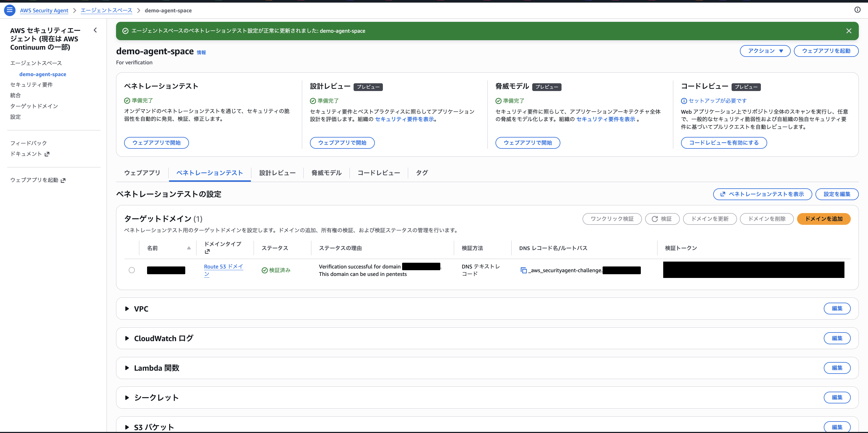Screen dimensions: 868x433
Task: Click the external icon by sidebar ウェブアプリを起動
Action: [63, 180]
